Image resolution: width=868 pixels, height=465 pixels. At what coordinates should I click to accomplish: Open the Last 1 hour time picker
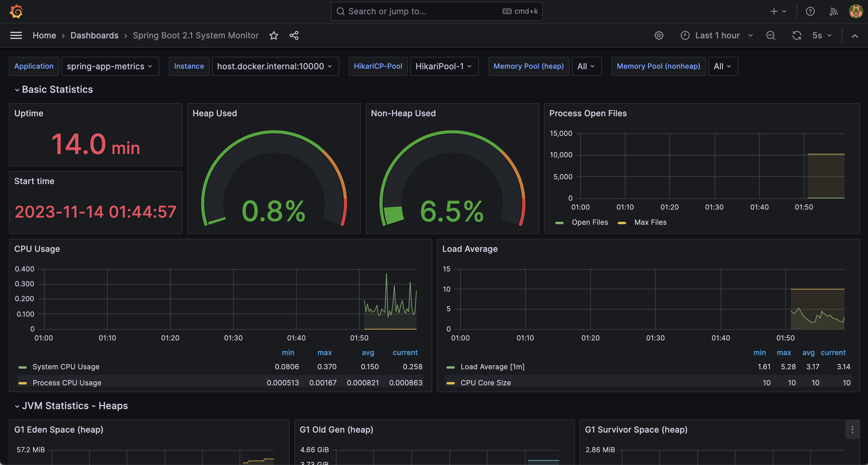click(x=717, y=35)
